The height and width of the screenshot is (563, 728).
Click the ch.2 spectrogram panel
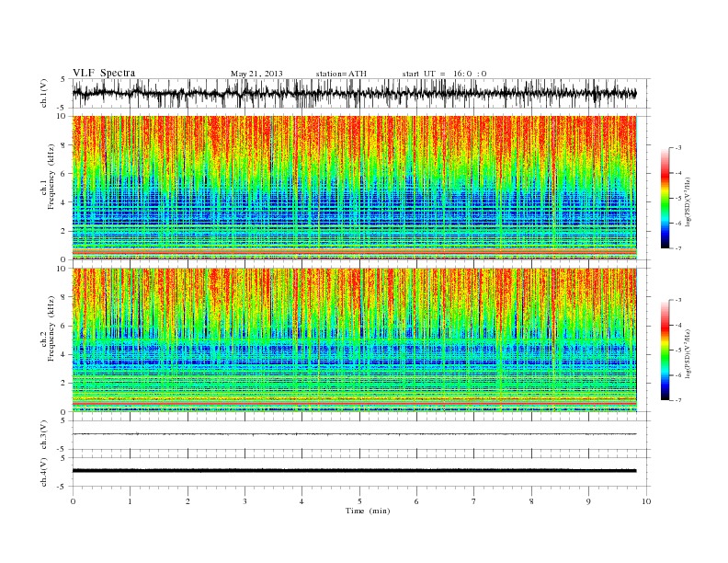pyautogui.click(x=355, y=339)
